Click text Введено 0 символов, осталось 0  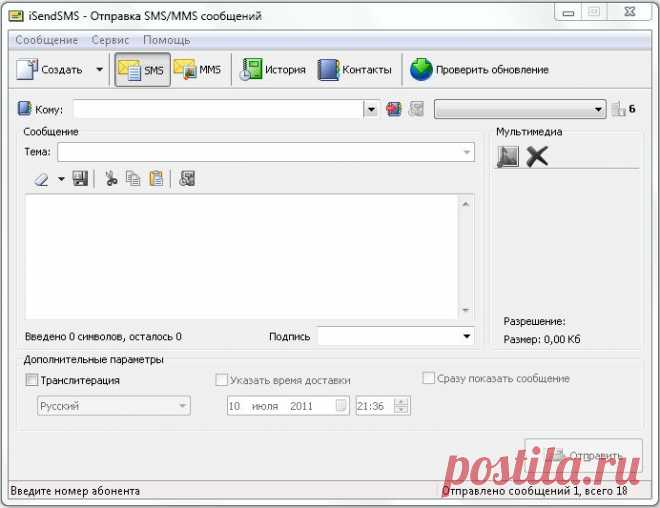coord(103,337)
